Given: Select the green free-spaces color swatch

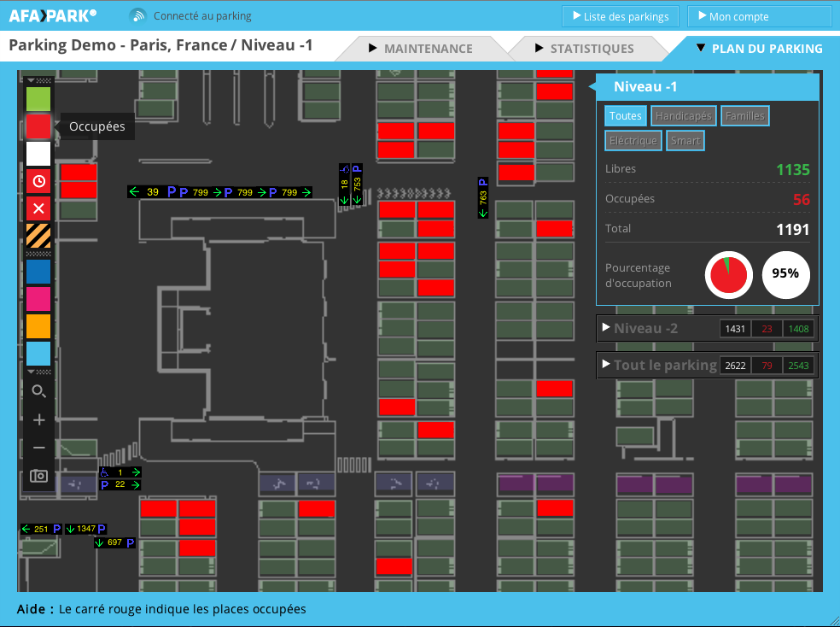Looking at the screenshot, I should coord(38,99).
